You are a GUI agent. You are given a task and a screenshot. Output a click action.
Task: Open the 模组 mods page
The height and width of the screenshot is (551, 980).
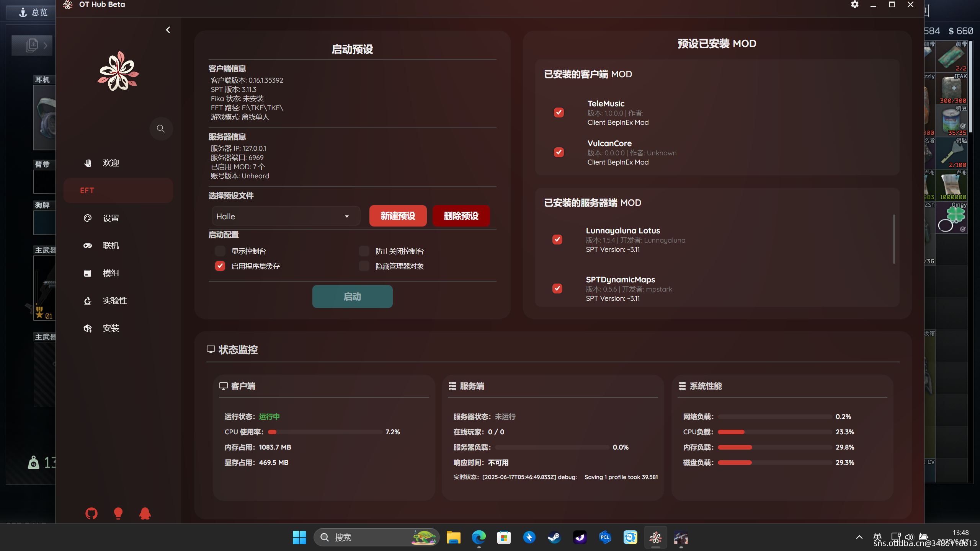118,273
